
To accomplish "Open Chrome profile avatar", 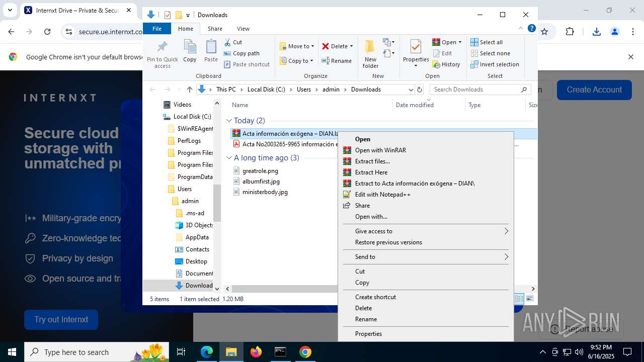I will 614,32.
